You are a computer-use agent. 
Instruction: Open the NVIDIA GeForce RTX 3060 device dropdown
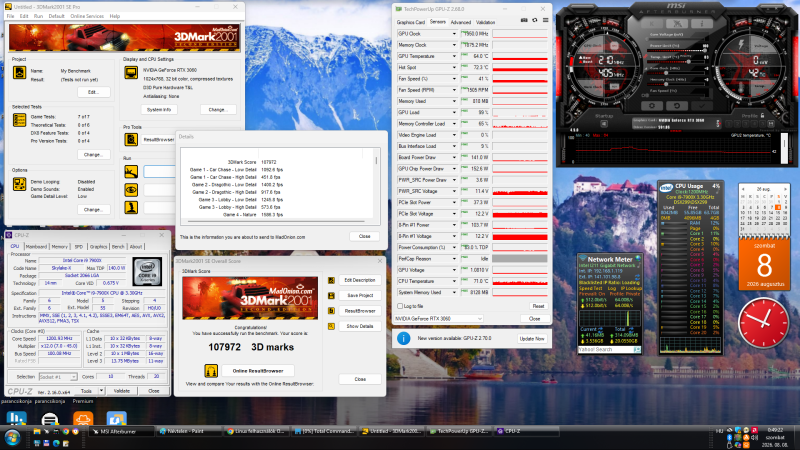(439, 318)
